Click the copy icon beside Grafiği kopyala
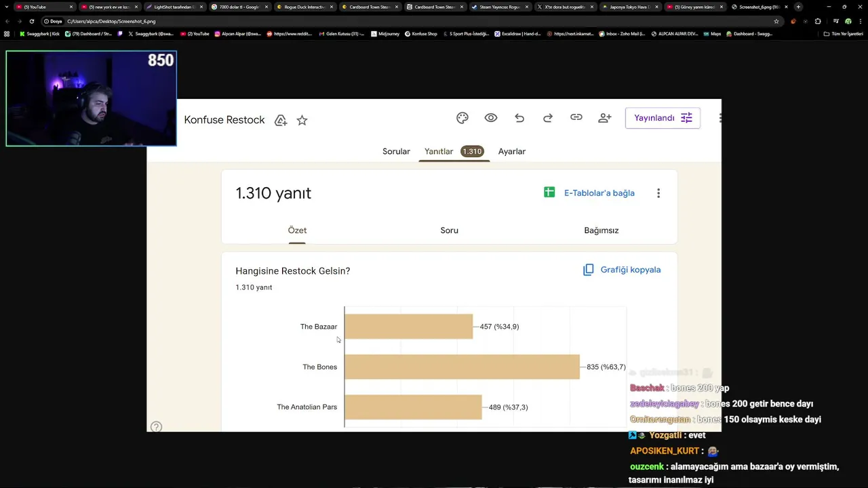Viewport: 868px width, 488px height. pos(589,270)
